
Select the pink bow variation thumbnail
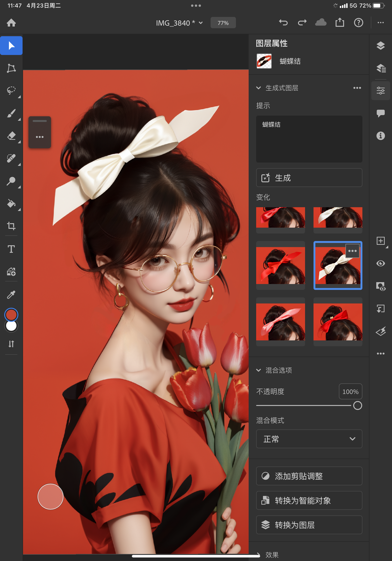(x=280, y=322)
